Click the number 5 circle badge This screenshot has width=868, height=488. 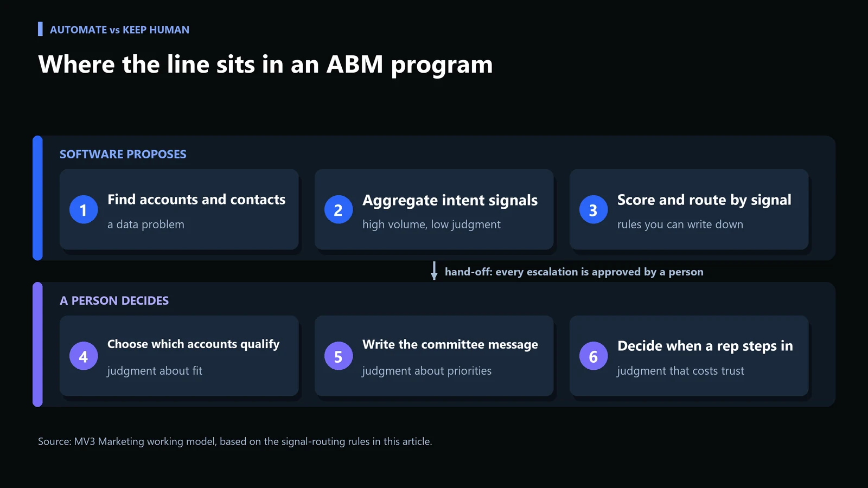[x=339, y=356]
